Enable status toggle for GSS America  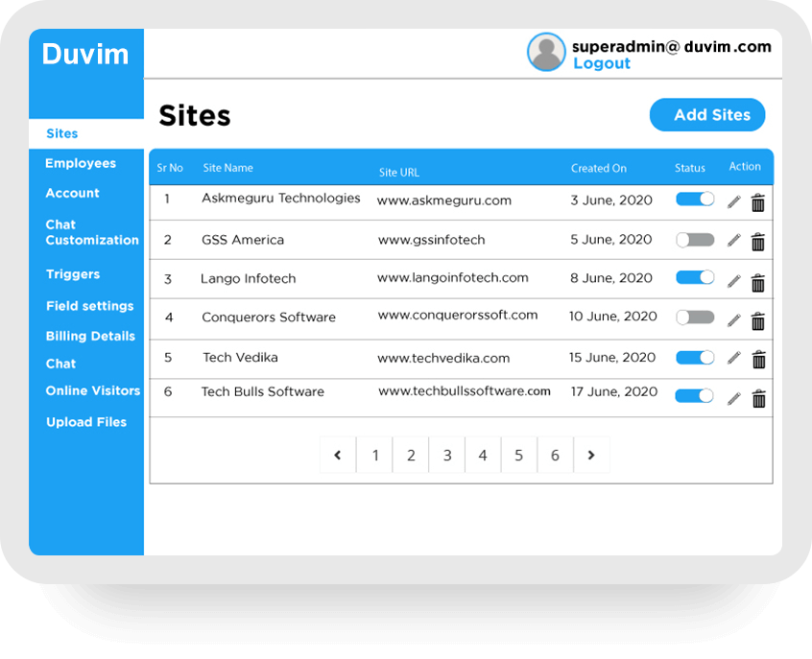[x=695, y=240]
